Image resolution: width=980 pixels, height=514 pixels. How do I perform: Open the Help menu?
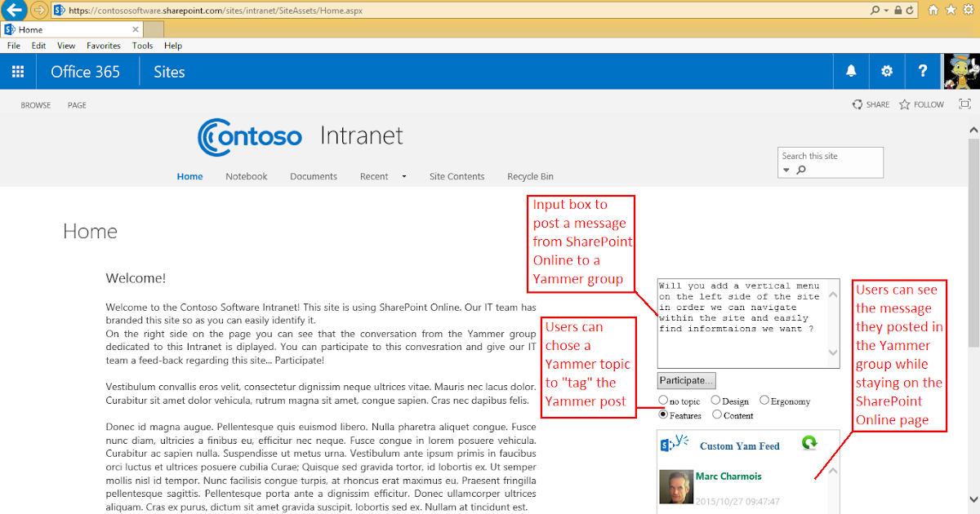(173, 46)
